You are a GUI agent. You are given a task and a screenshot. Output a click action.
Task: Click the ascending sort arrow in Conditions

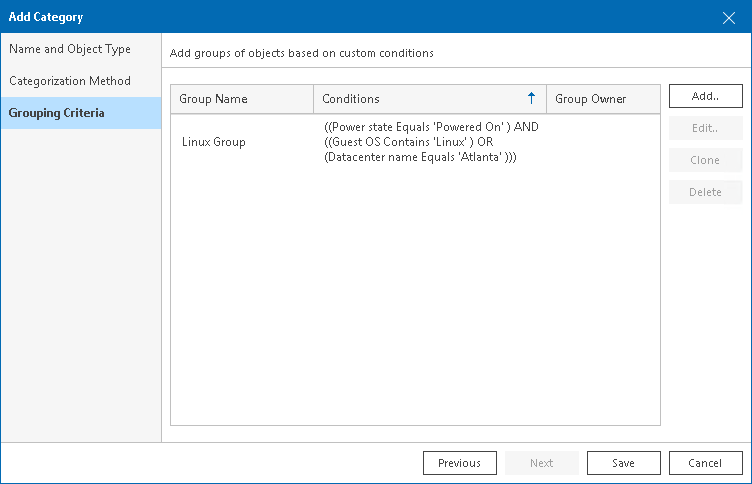coord(531,99)
